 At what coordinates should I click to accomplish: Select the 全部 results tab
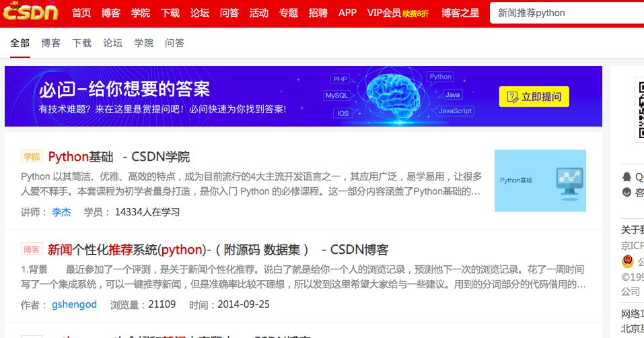coord(20,42)
